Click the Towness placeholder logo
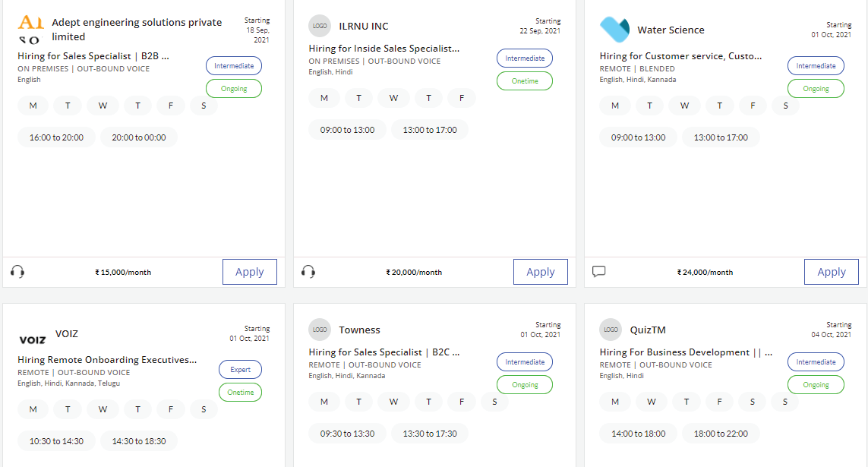This screenshot has width=868, height=467. point(320,330)
